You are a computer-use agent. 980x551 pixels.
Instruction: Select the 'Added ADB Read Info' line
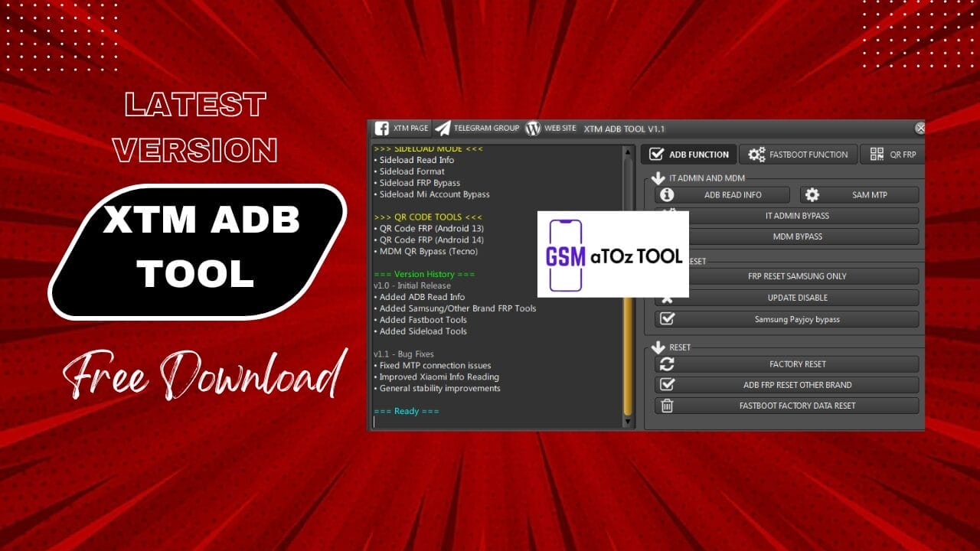click(x=419, y=297)
